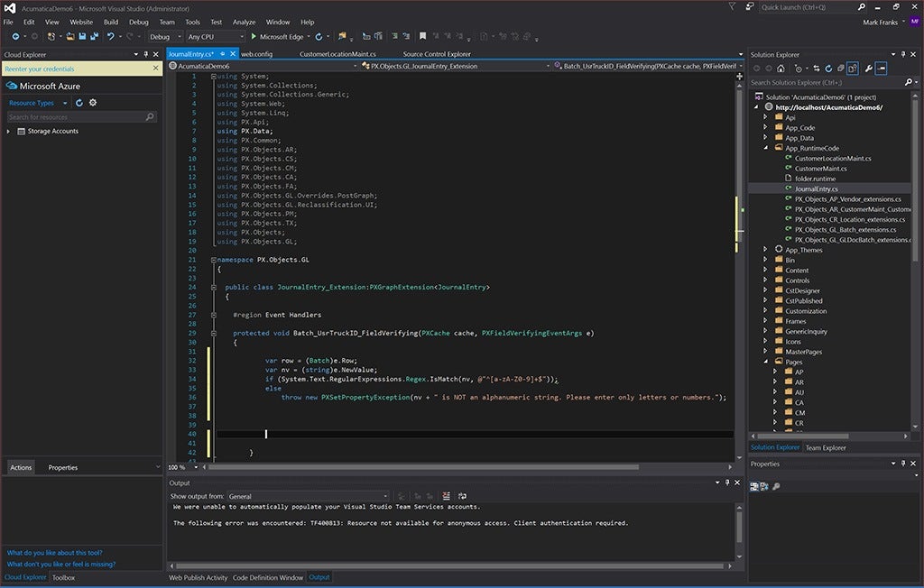Open Show output from General dropdown
Screen dimensions: 924x588
pos(308,496)
